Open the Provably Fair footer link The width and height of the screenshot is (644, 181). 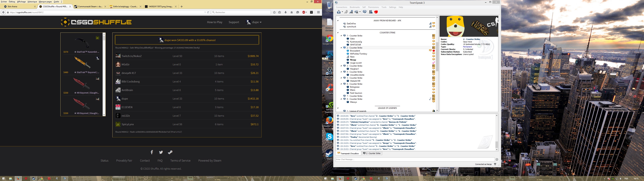click(x=124, y=161)
